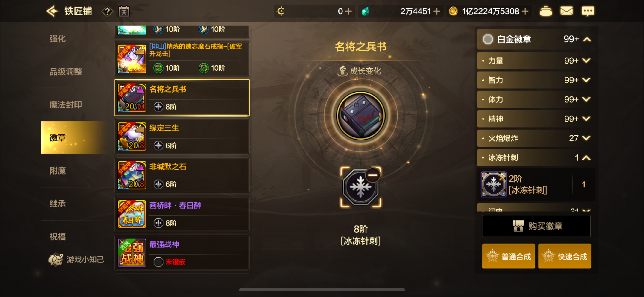The image size is (644, 297).
Task: Open the pouch bag icon
Action: [x=545, y=11]
